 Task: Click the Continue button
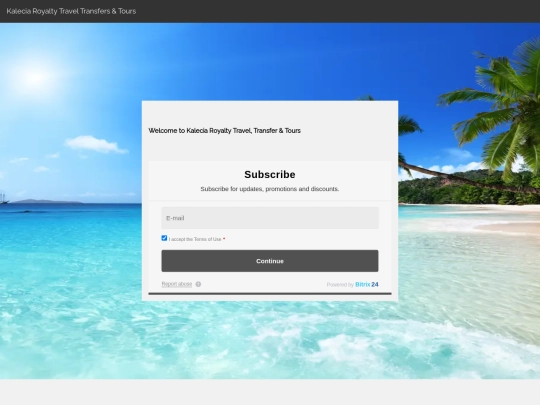pyautogui.click(x=270, y=261)
